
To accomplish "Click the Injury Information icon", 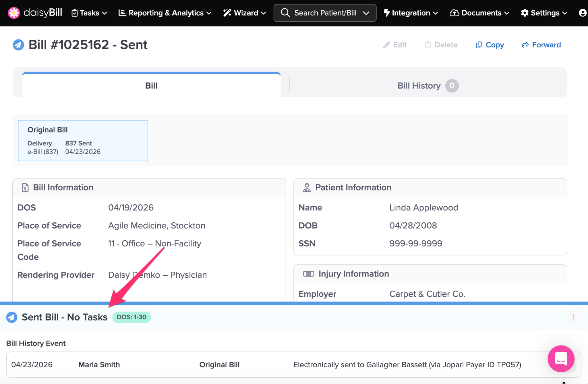I will tap(308, 274).
